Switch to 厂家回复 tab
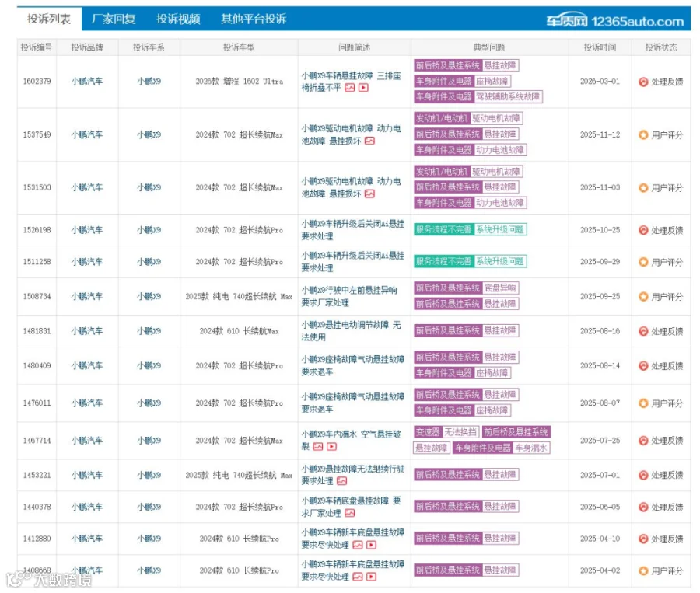This screenshot has height=593, width=700. click(114, 19)
